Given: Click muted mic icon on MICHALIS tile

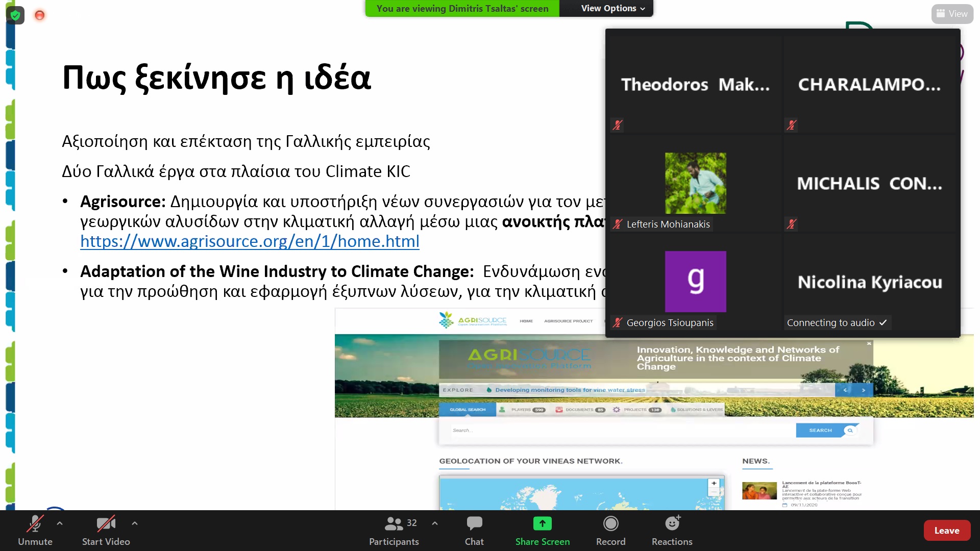Looking at the screenshot, I should pos(792,224).
